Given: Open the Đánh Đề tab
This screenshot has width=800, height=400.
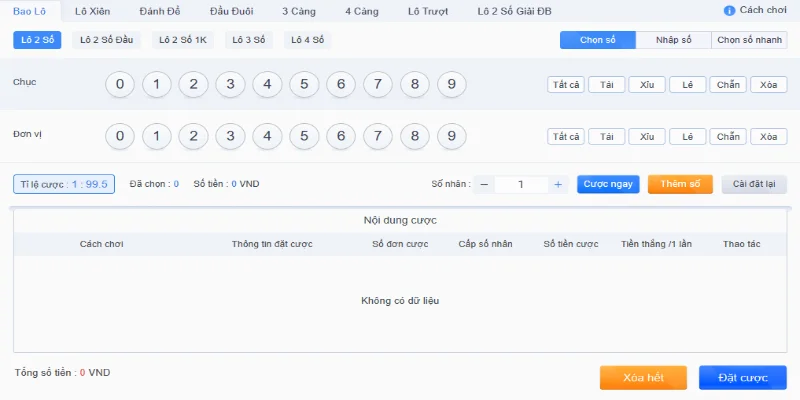Looking at the screenshot, I should pyautogui.click(x=162, y=11).
